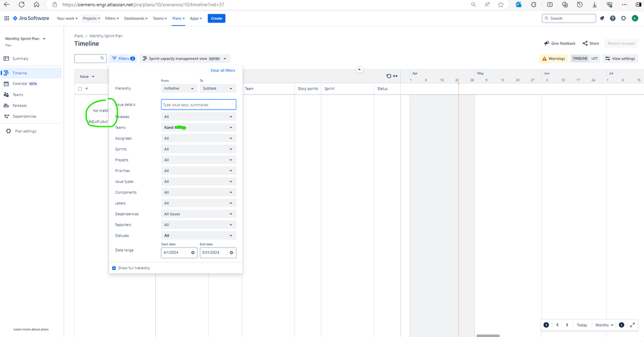This screenshot has height=337, width=644.
Task: Click Clear all filters link
Action: [x=222, y=70]
